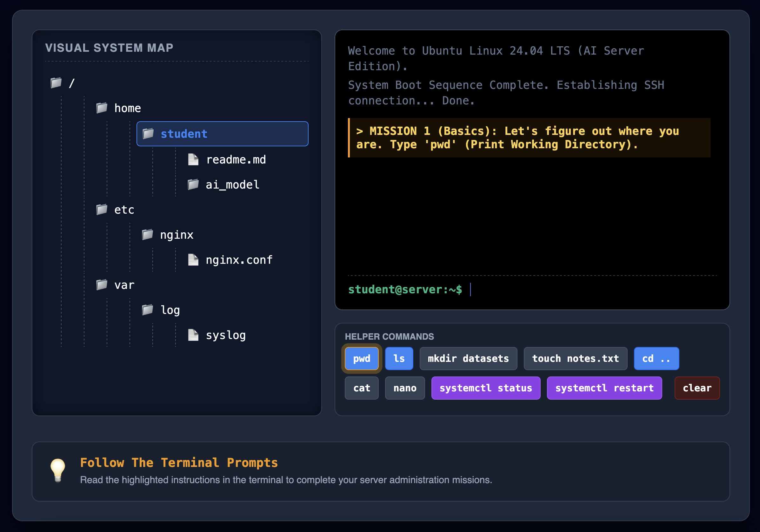Click the 'Read the highlighted instructions' hint text
The image size is (760, 532).
(x=286, y=480)
